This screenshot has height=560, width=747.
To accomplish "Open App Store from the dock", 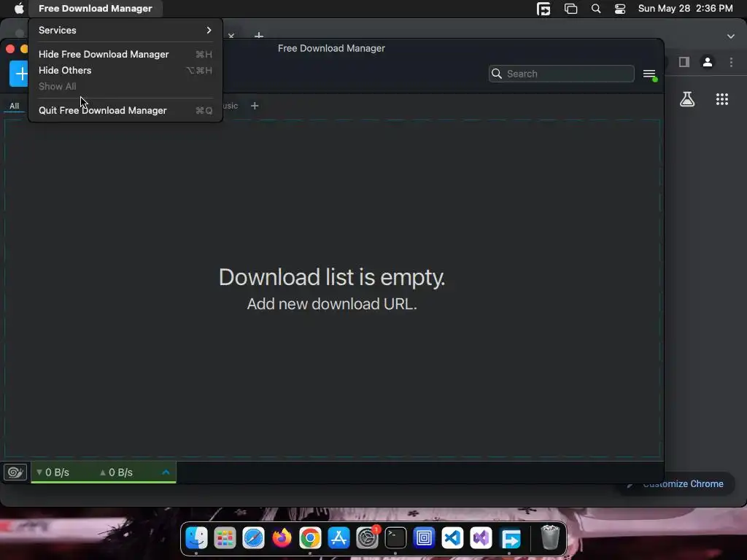I will [x=338, y=538].
